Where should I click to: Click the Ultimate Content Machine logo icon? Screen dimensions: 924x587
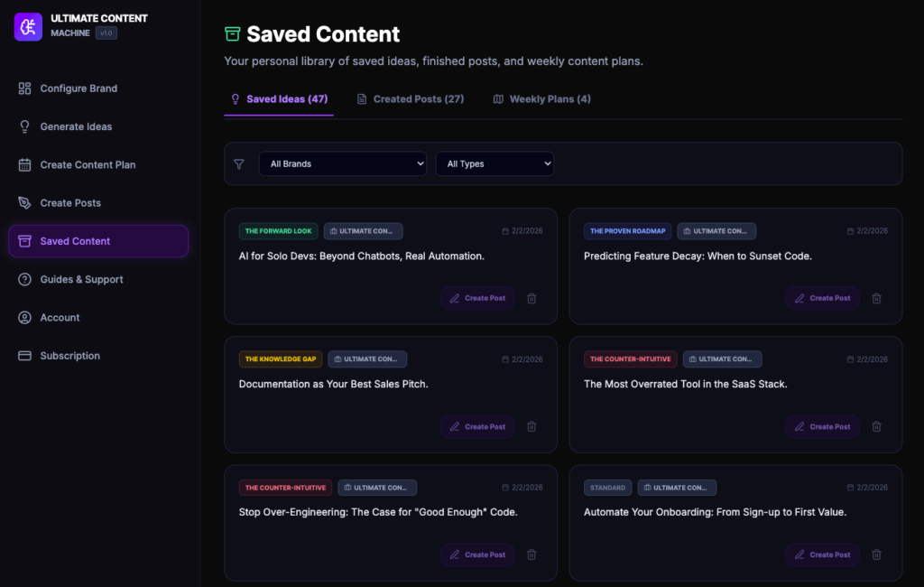28,26
